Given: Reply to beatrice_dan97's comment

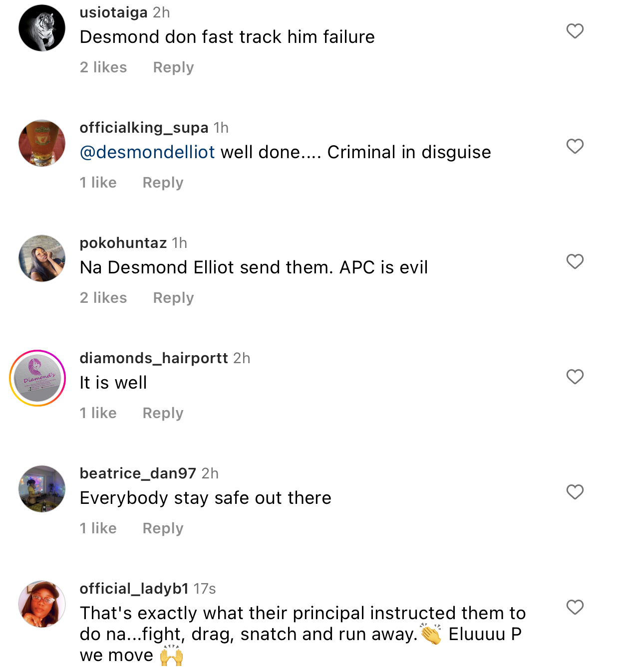Looking at the screenshot, I should click(163, 528).
